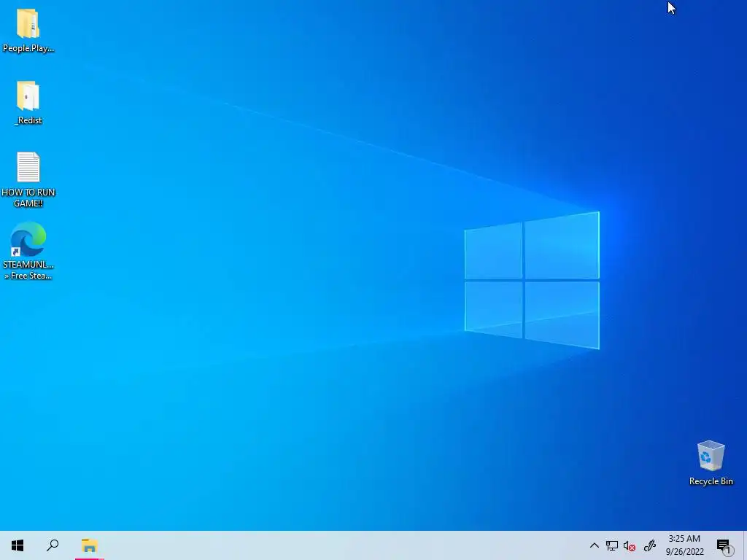
Task: Open File Explorer from the taskbar
Action: click(90, 545)
